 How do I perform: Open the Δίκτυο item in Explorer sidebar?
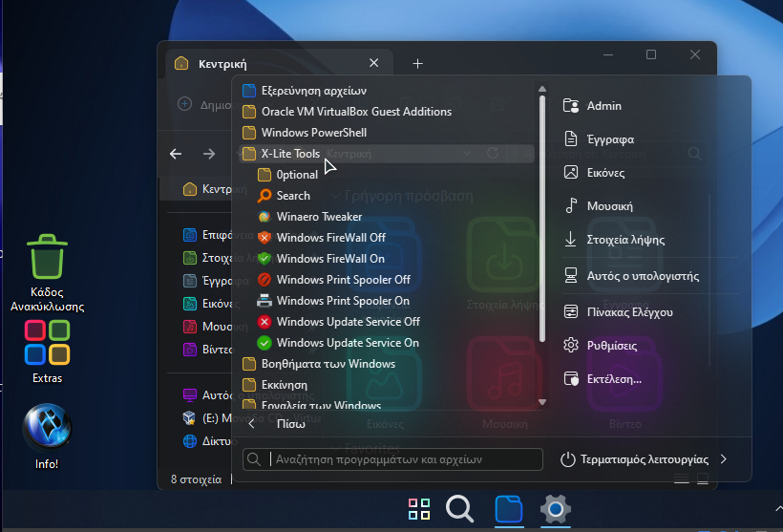point(207,441)
